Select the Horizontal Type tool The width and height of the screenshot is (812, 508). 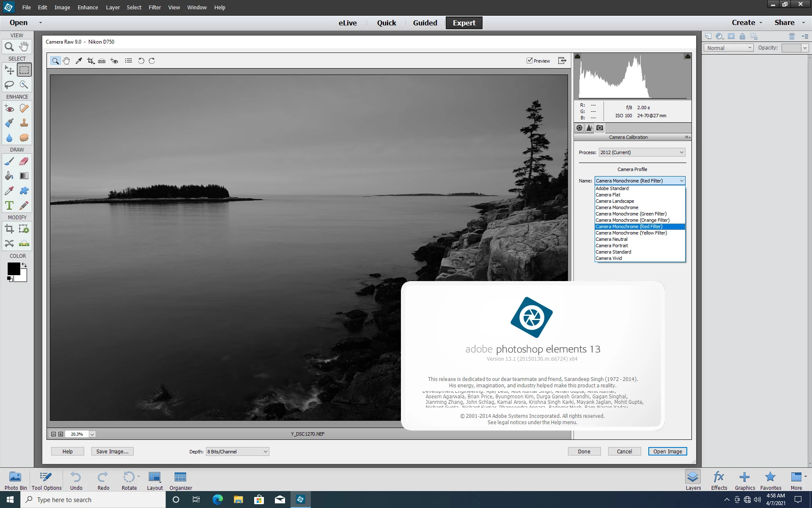(x=9, y=205)
